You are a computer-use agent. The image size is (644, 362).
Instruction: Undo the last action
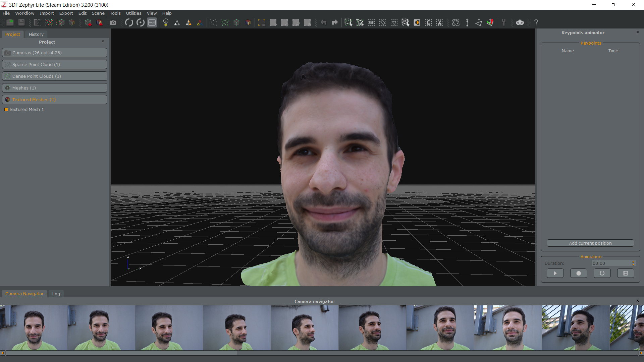click(x=324, y=22)
